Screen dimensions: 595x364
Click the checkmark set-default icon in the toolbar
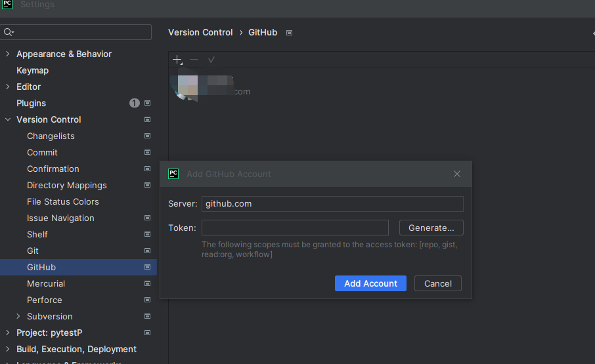(x=211, y=60)
